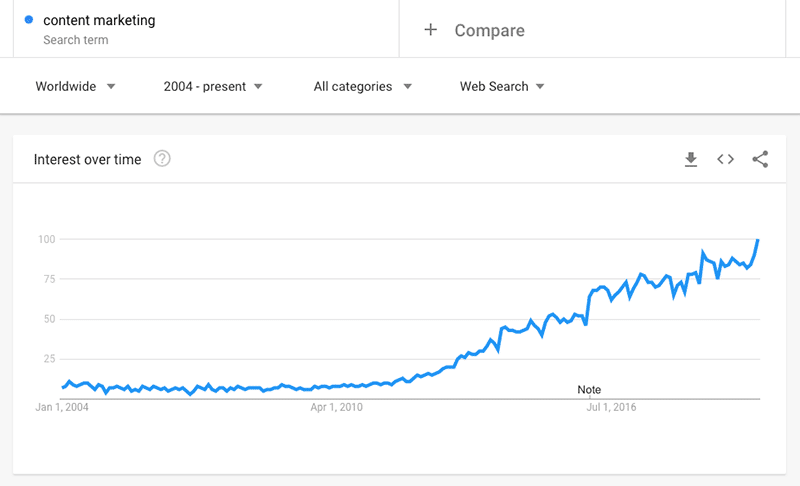Share the Interest over time chart
Image resolution: width=800 pixels, height=486 pixels.
(760, 159)
